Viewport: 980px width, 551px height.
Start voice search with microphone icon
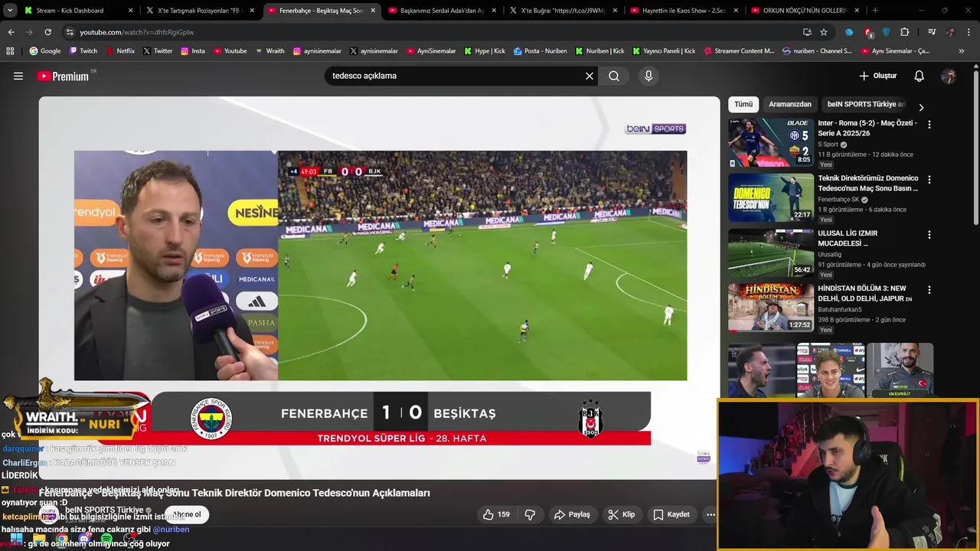[648, 76]
